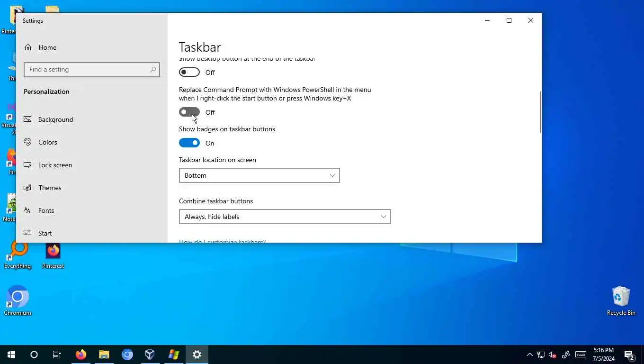
Task: Click the search magnifier in Find a setting
Action: pos(153,69)
